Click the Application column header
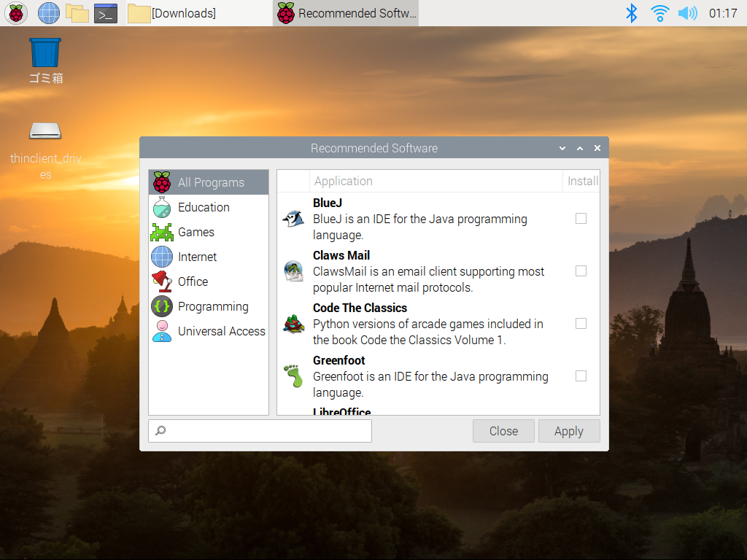 [x=436, y=181]
